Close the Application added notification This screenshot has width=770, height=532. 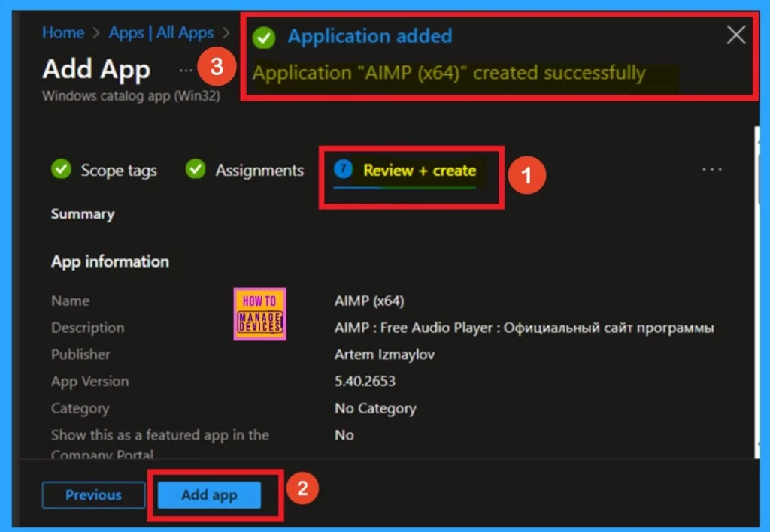click(735, 35)
